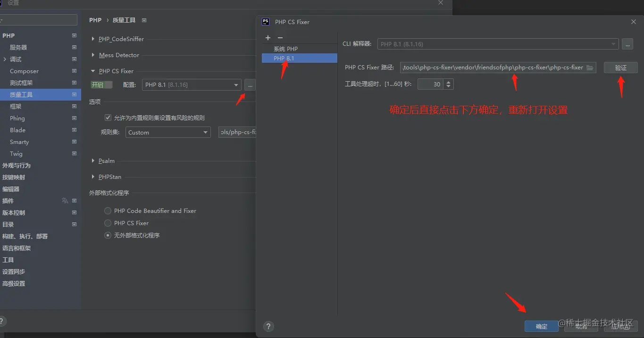The image size is (644, 338).
Task: Open the 编辑器 settings category
Action: [x=11, y=189]
